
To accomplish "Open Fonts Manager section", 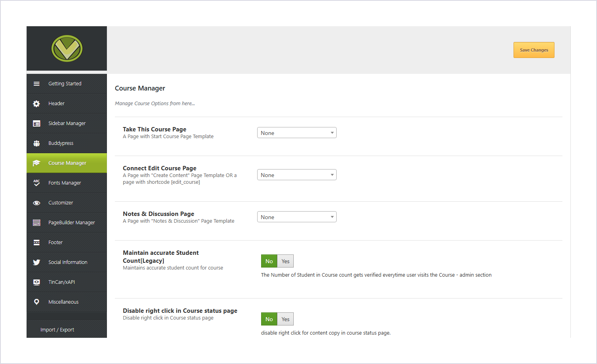I will click(x=67, y=183).
